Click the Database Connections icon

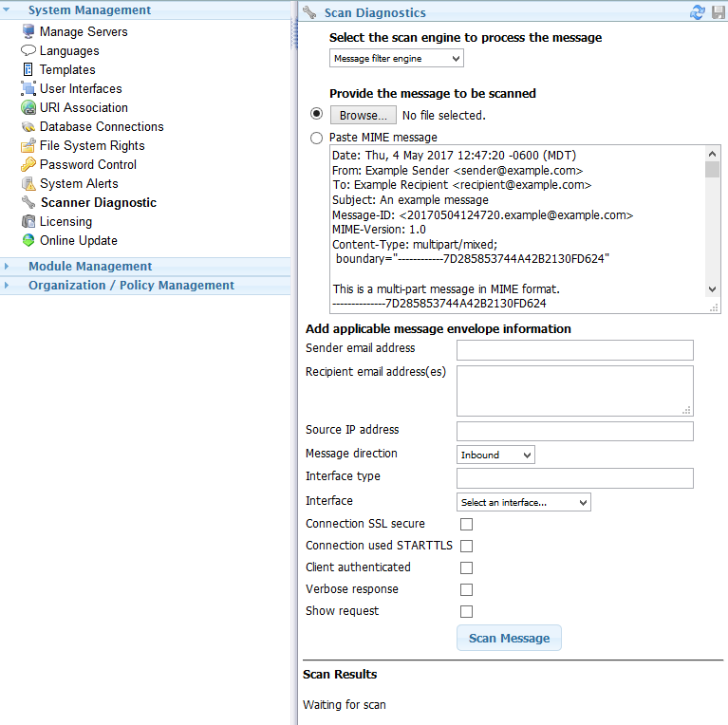pyautogui.click(x=28, y=126)
